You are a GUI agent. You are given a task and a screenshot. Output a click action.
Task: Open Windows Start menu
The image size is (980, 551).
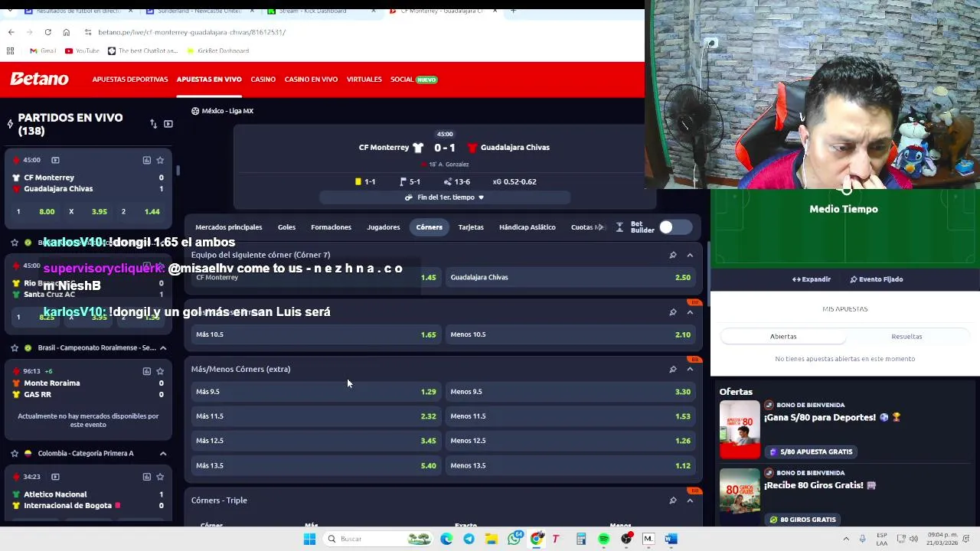(x=309, y=539)
